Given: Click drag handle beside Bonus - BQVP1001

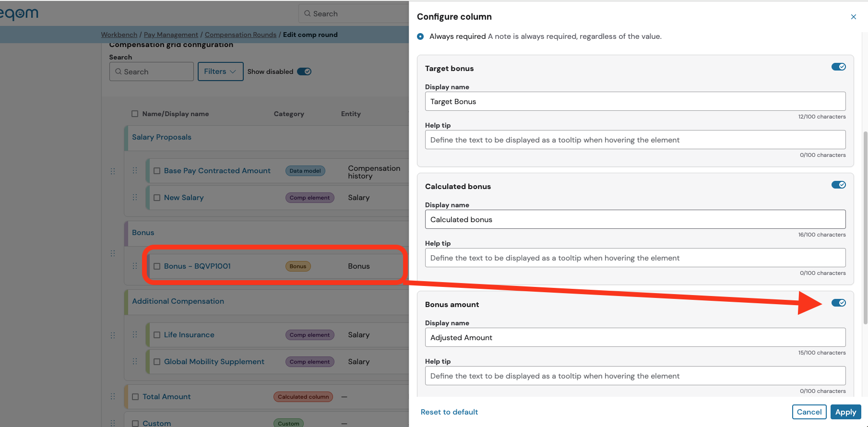Looking at the screenshot, I should 135,266.
